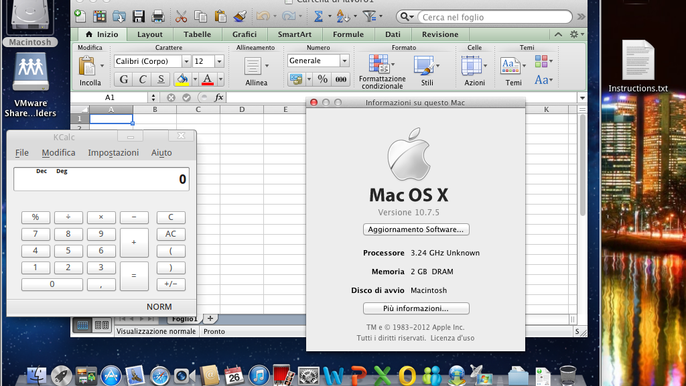Click the fx insert function icon
Viewport: 686px width, 386px height.
point(219,97)
